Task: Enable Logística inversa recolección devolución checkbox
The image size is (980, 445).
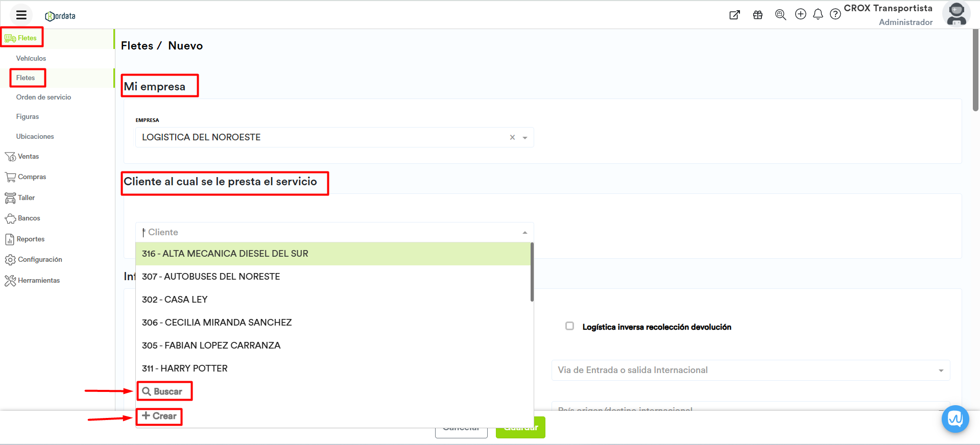Action: tap(569, 326)
